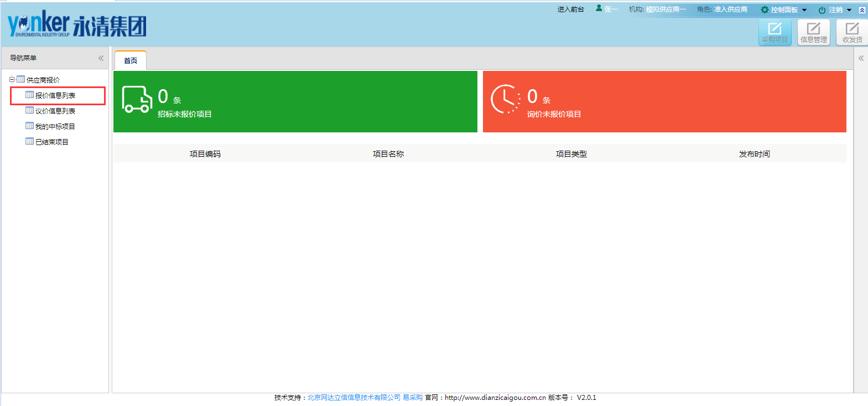Open 我的中标项目 in the navigation tree
Viewport: 868px width, 406px height.
pyautogui.click(x=55, y=126)
